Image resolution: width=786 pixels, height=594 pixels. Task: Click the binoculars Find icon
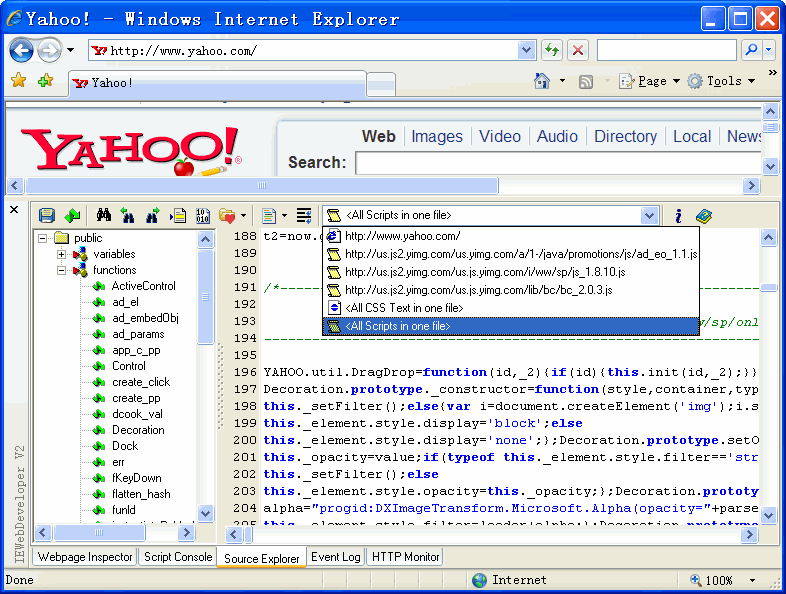[x=102, y=215]
